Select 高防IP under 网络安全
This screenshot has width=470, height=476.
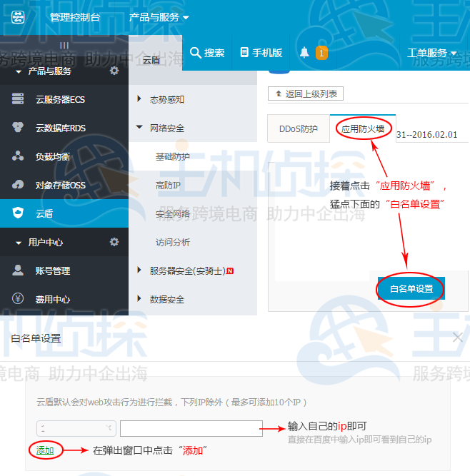coord(168,185)
